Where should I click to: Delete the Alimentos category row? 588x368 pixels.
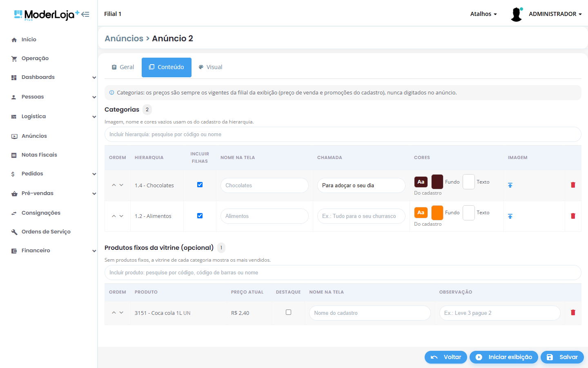point(573,216)
